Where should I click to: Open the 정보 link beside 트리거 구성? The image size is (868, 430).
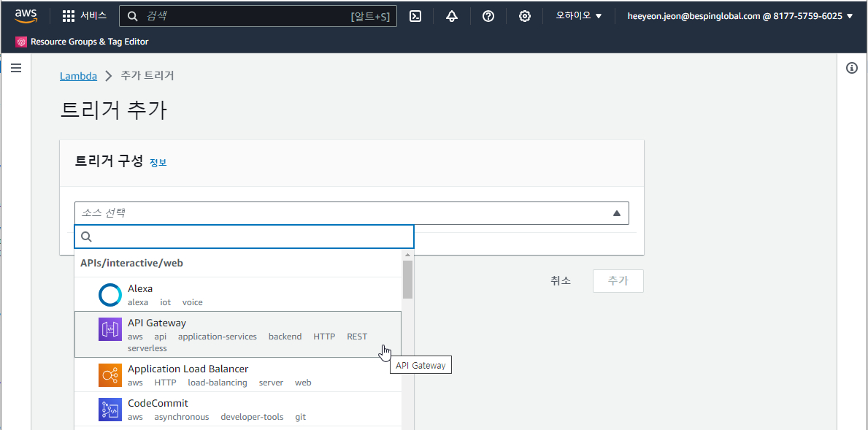pos(158,163)
